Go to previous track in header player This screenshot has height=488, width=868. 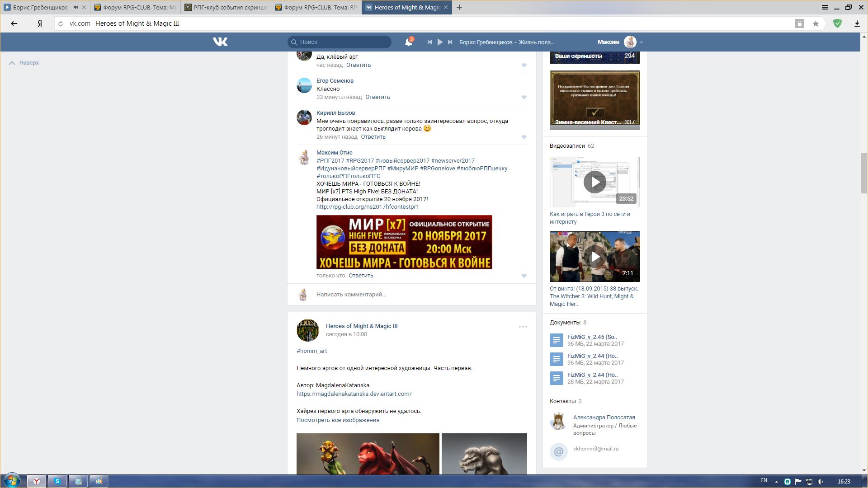pos(429,42)
